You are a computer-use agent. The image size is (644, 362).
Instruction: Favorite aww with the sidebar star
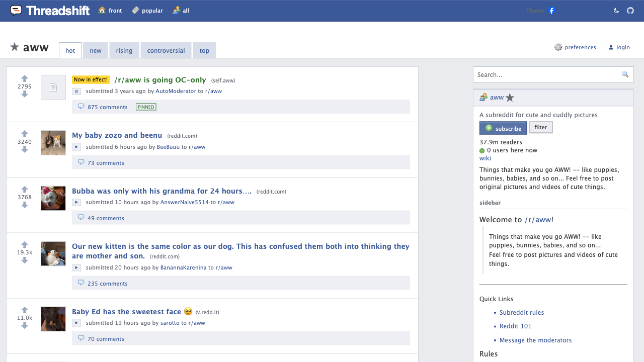(510, 98)
